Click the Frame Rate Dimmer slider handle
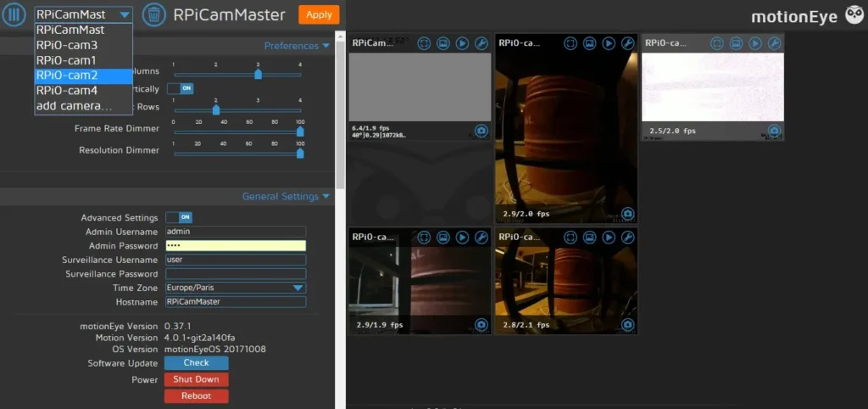 tap(300, 132)
